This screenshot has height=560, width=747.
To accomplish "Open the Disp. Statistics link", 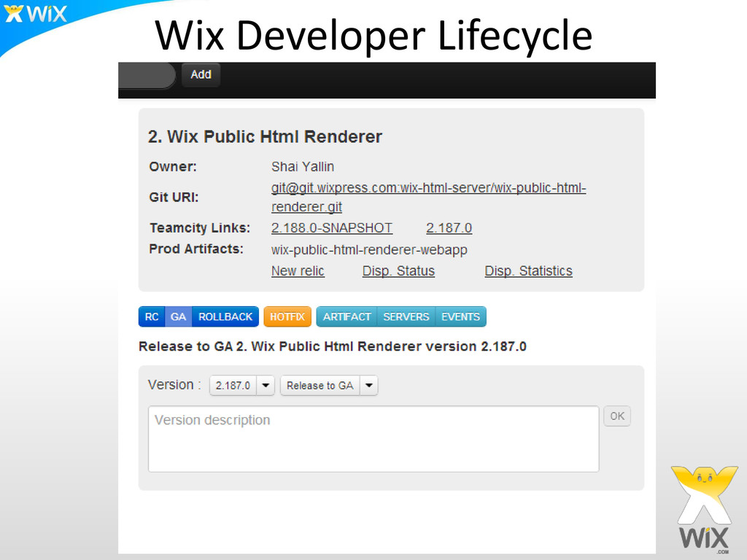I will [x=528, y=271].
